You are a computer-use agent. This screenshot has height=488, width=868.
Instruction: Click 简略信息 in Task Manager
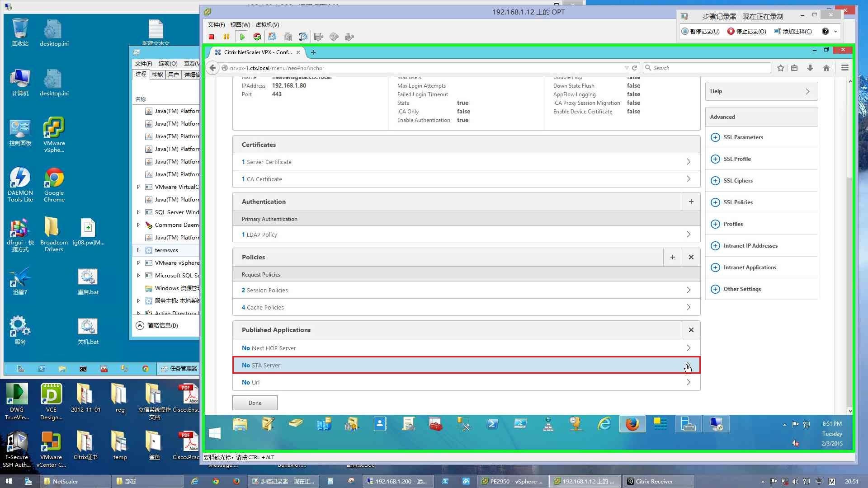(x=157, y=325)
